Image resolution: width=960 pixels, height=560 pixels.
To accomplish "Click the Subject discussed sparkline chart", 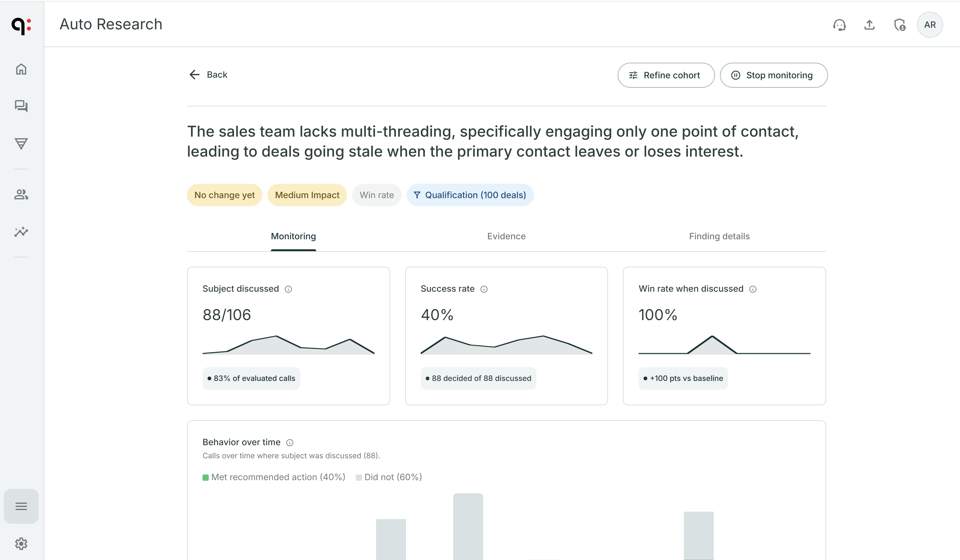I will point(288,345).
